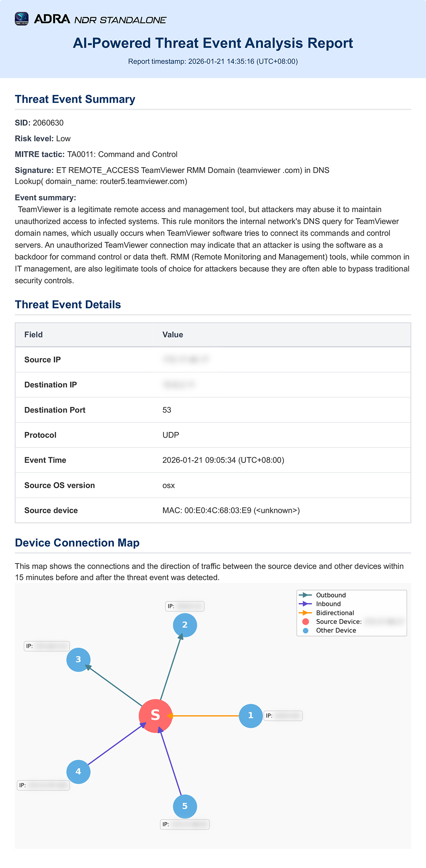The height and width of the screenshot is (868, 426).
Task: Click the IP label above node 2
Action: coord(185,606)
